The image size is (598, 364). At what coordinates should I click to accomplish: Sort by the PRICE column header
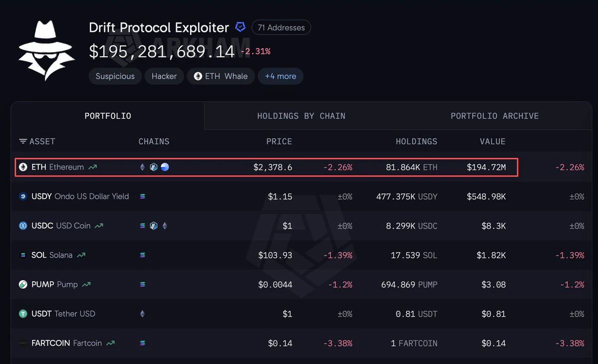[x=279, y=142]
